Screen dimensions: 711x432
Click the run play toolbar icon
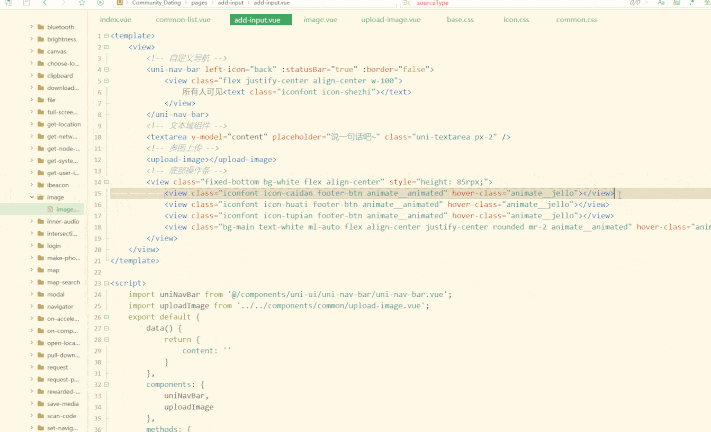pyautogui.click(x=100, y=3)
